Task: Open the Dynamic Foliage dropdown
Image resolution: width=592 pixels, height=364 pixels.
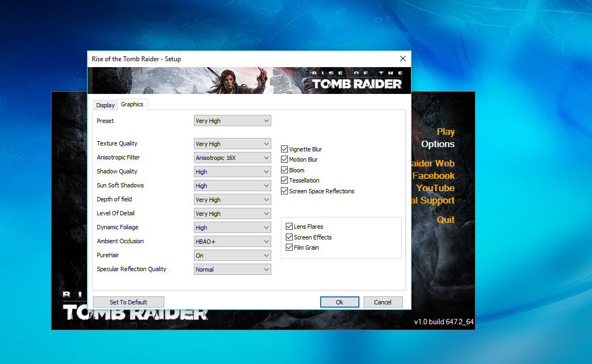Action: (x=232, y=228)
